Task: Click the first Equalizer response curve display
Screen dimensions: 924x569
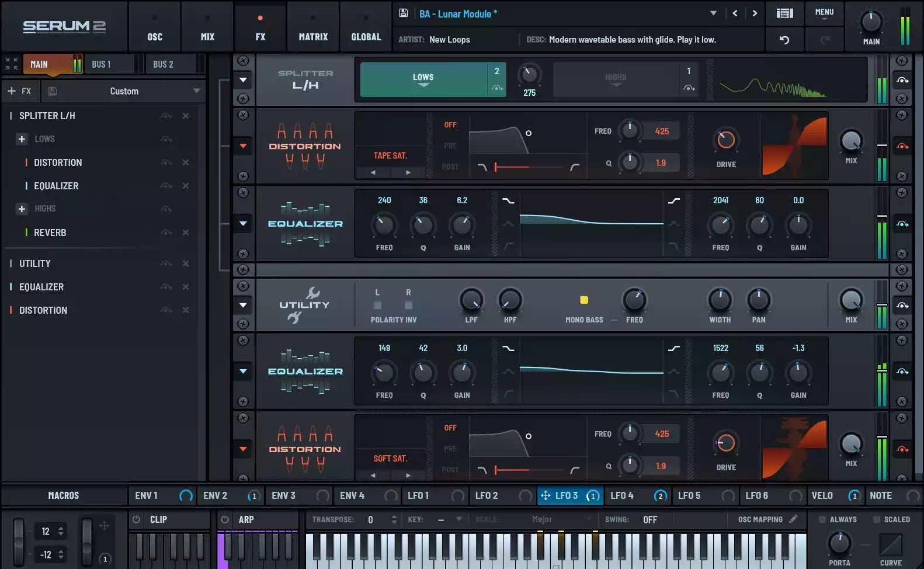Action: click(591, 223)
